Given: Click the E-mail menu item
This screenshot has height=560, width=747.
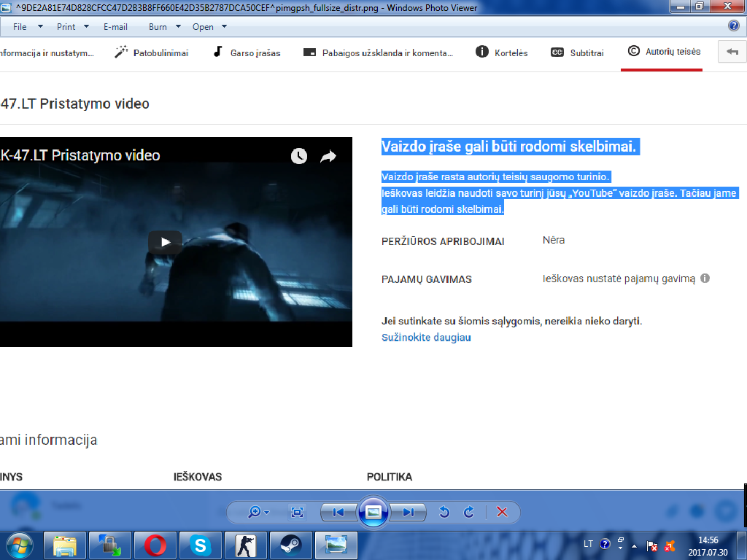Looking at the screenshot, I should coord(115,27).
